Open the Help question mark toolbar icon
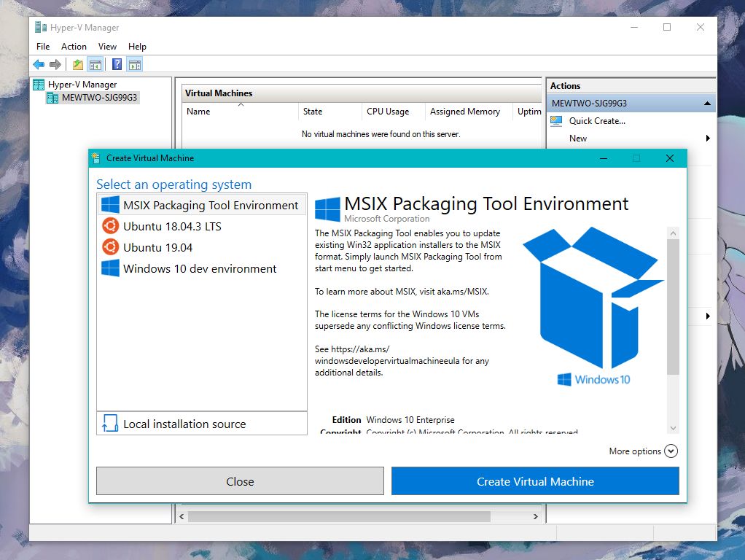The height and width of the screenshot is (560, 745). (x=117, y=64)
